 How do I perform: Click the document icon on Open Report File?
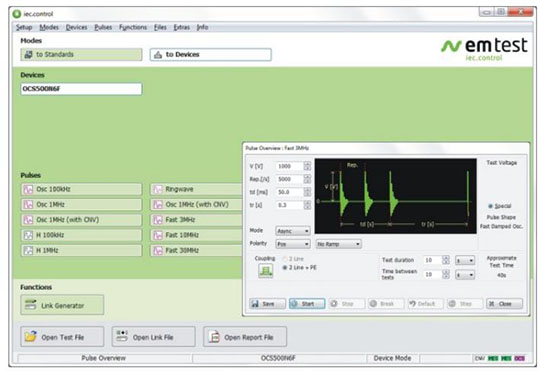click(x=215, y=337)
